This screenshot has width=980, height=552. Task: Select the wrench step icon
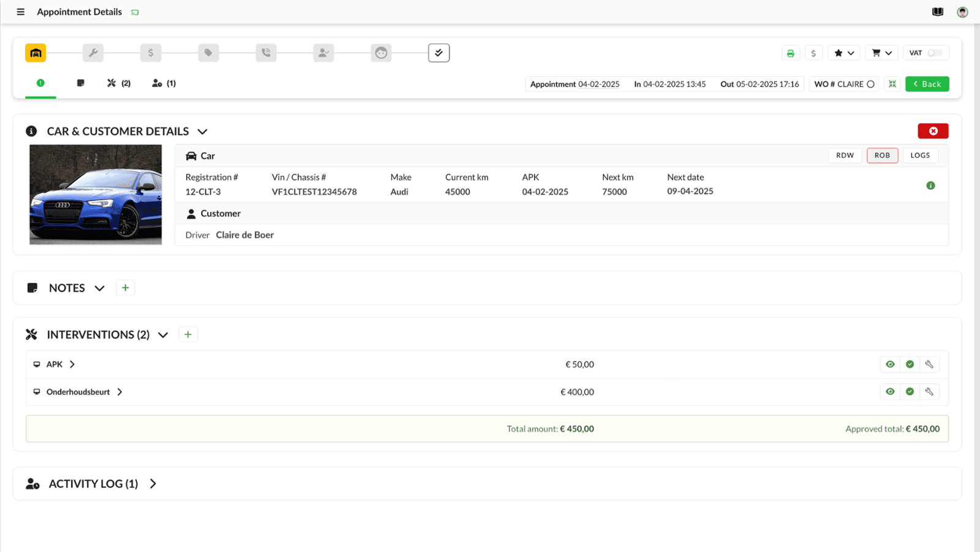[93, 53]
